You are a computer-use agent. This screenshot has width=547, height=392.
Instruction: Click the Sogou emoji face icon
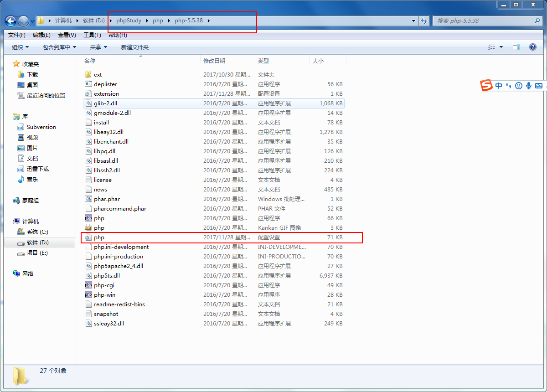coord(519,85)
